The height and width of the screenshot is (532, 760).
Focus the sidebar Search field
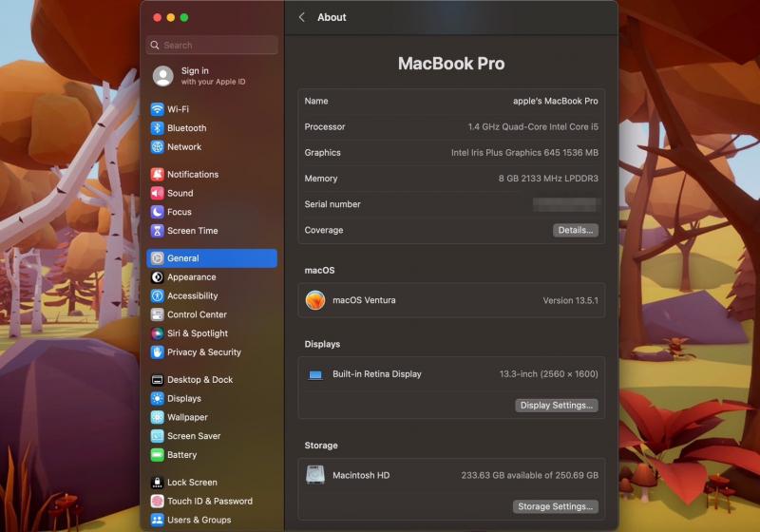tap(212, 45)
